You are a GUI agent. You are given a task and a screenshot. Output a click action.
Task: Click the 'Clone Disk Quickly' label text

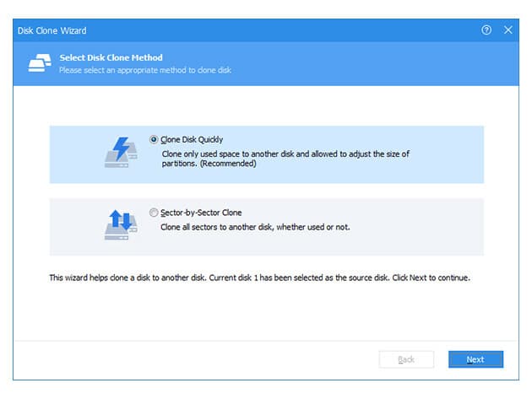click(192, 139)
